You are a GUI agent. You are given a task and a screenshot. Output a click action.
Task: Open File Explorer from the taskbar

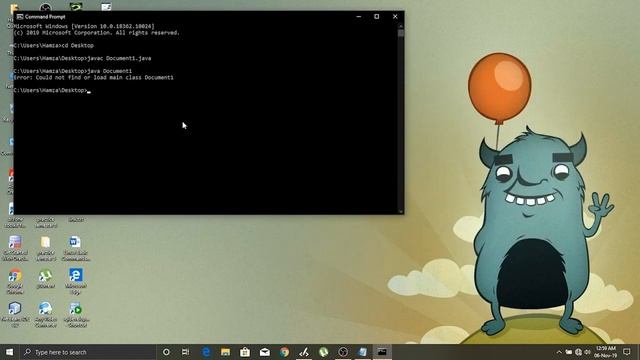225,352
